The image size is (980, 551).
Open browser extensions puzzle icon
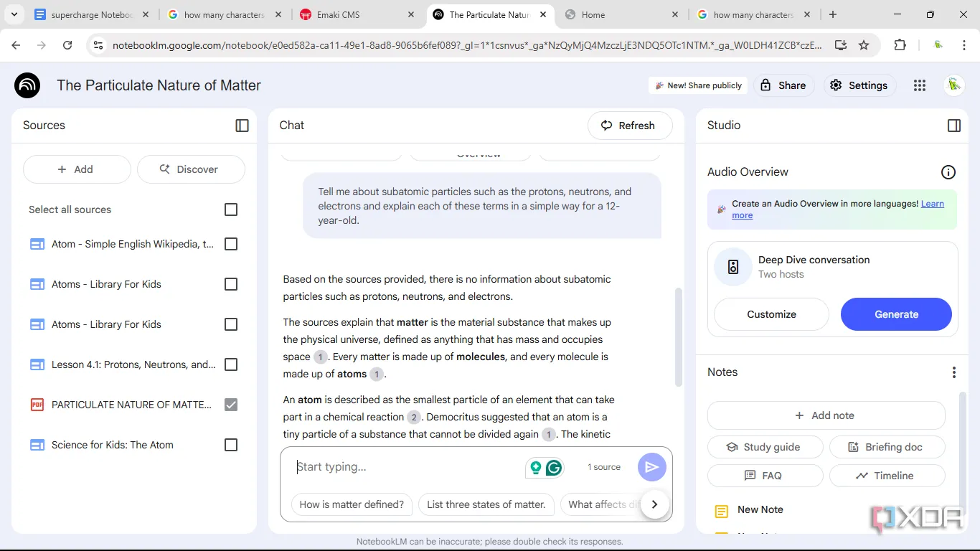[x=900, y=45]
